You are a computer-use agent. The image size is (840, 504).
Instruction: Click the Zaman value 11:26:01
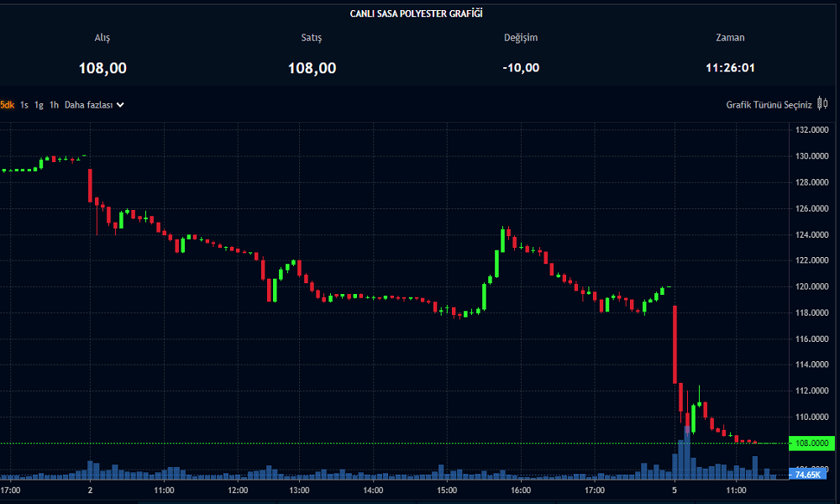[x=730, y=68]
